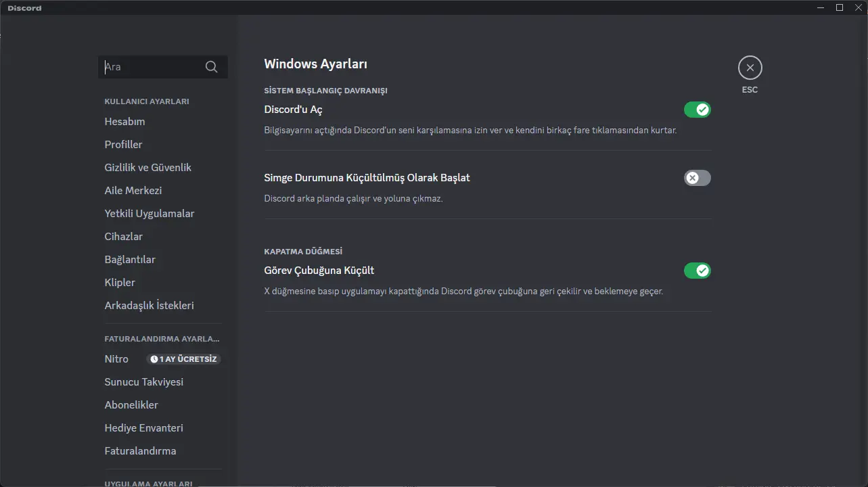Click the Discord'u Aç label
This screenshot has width=868, height=487.
293,110
